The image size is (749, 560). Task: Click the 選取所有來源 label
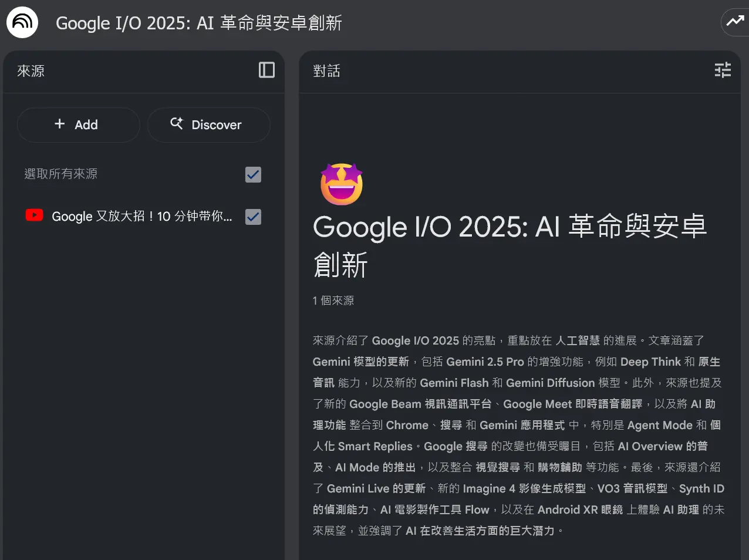pyautogui.click(x=61, y=174)
